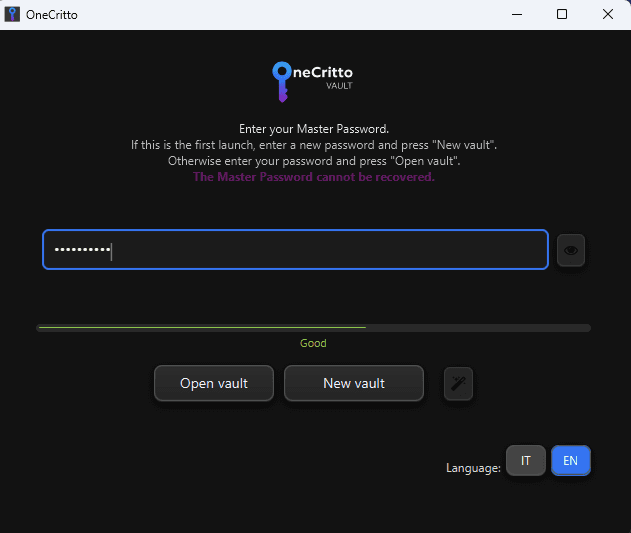Image resolution: width=631 pixels, height=533 pixels.
Task: Click the purple "cannot be recovered" warning
Action: 314,177
